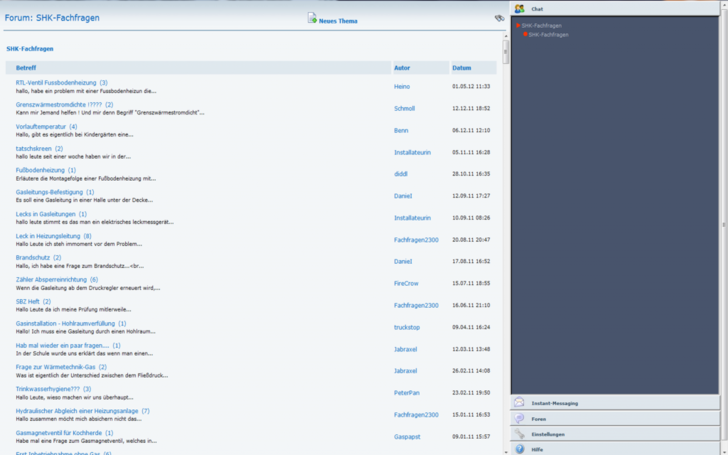Screen dimensions: 728x455
Task: Collapse the top SHK-Fachfragen chat tree node
Action: point(518,26)
